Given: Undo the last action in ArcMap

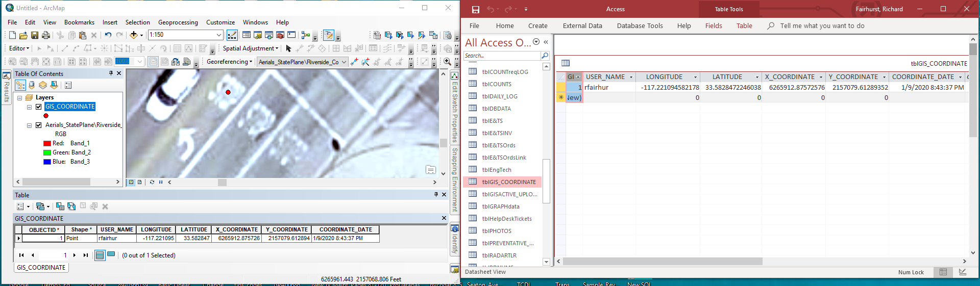Looking at the screenshot, I should tap(108, 35).
